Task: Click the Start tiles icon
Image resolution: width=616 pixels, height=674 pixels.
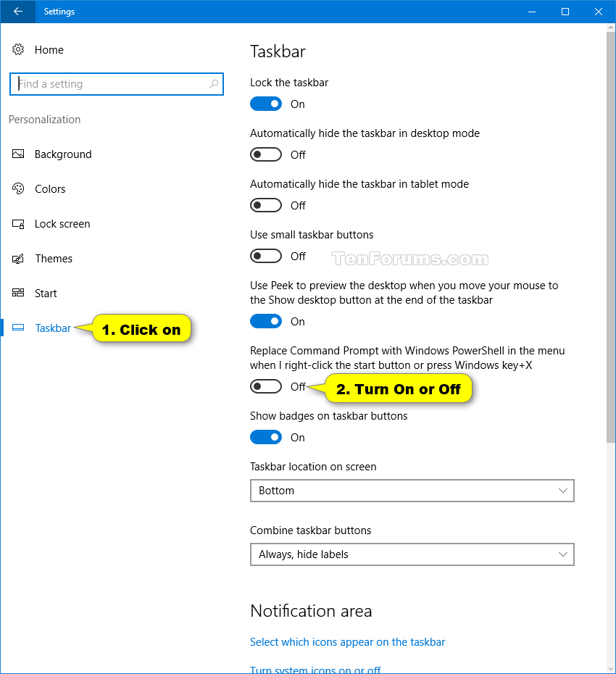Action: pos(18,294)
